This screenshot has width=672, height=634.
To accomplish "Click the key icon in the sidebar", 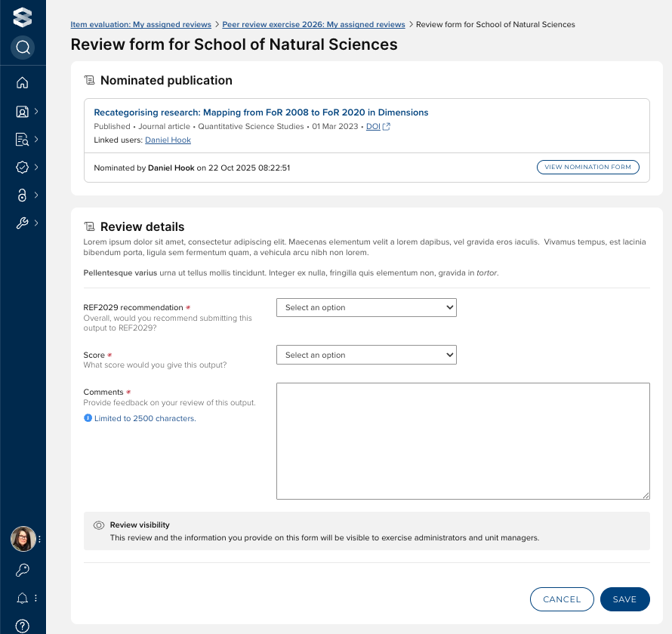I will click(x=23, y=570).
